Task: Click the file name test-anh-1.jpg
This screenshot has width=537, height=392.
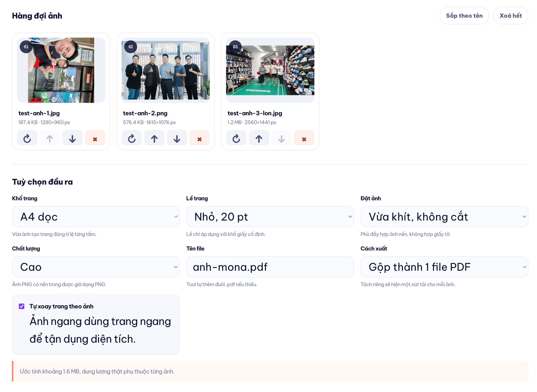Action: coord(39,113)
